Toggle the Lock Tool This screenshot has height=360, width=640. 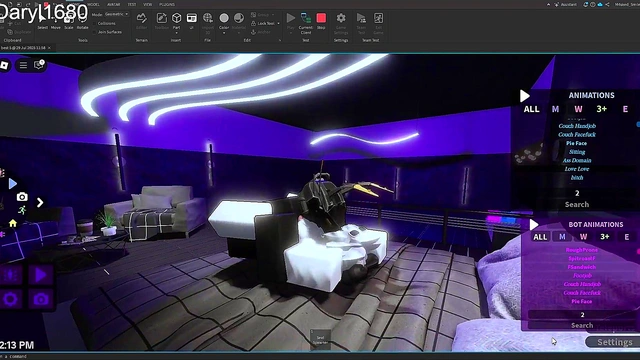(x=262, y=24)
